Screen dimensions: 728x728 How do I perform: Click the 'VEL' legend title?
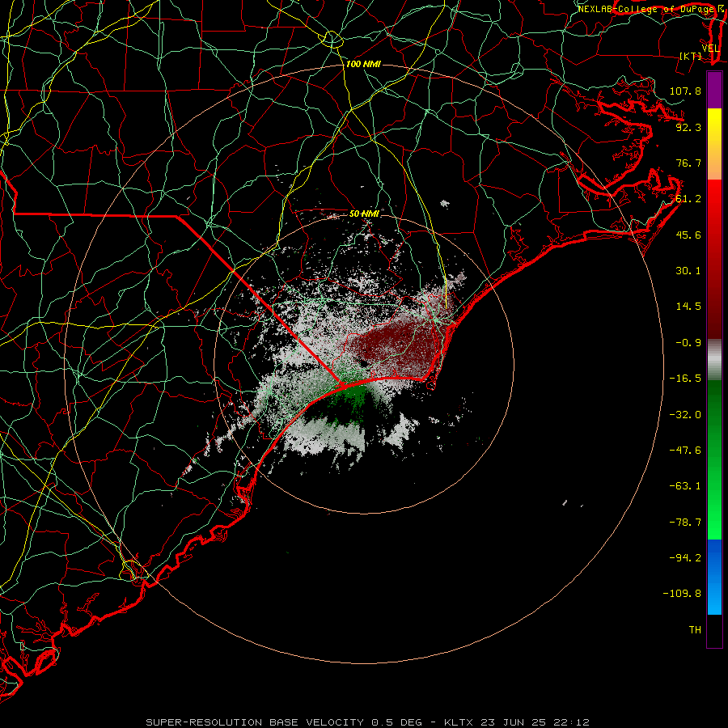pyautogui.click(x=711, y=49)
